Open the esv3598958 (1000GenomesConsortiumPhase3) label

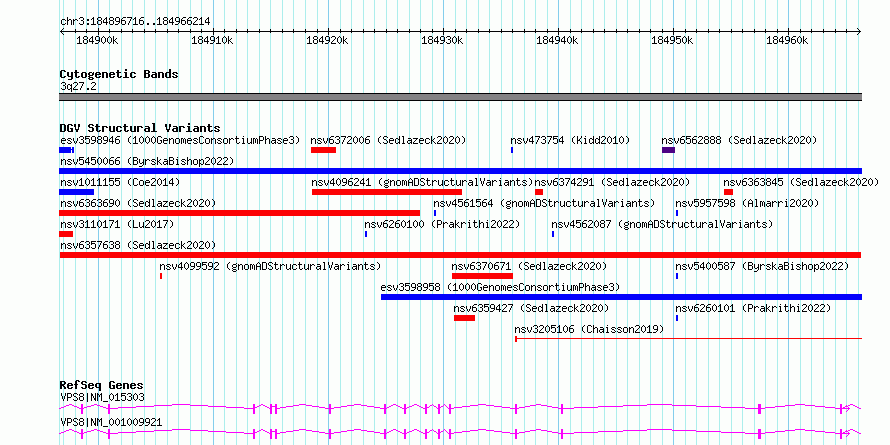tap(500, 287)
